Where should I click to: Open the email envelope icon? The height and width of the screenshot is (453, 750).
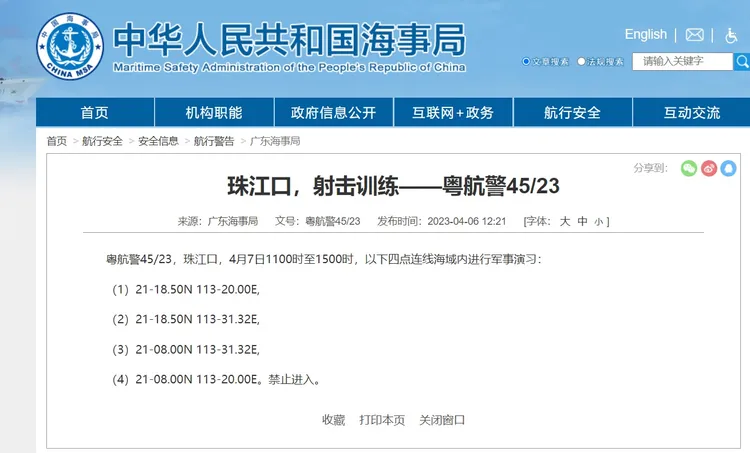pos(695,35)
